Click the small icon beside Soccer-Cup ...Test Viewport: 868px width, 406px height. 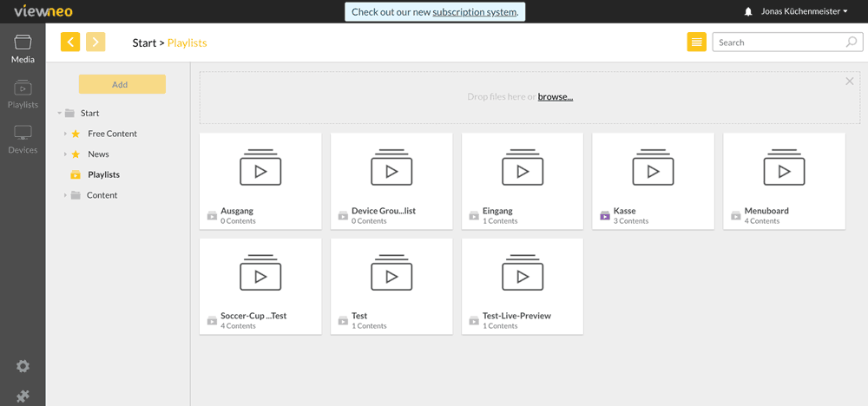coord(212,321)
